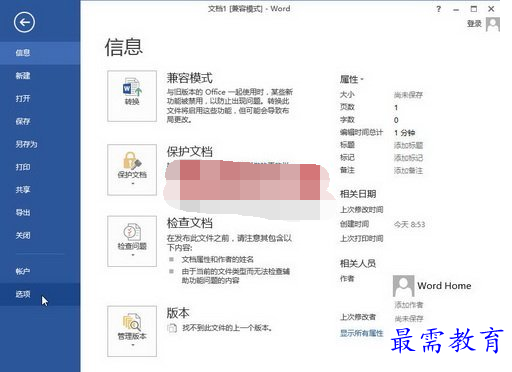The width and height of the screenshot is (512, 372).
Task: Click the user avatar next to 登录
Action: pyautogui.click(x=493, y=24)
